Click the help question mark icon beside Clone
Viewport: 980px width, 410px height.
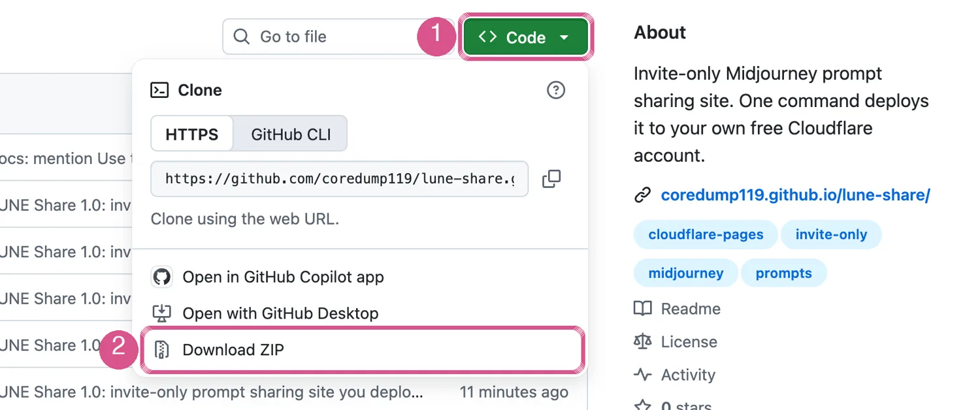click(555, 90)
